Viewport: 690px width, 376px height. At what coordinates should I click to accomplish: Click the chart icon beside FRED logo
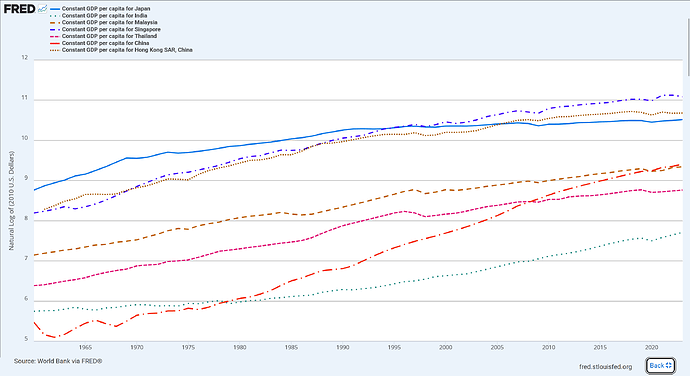42,9
